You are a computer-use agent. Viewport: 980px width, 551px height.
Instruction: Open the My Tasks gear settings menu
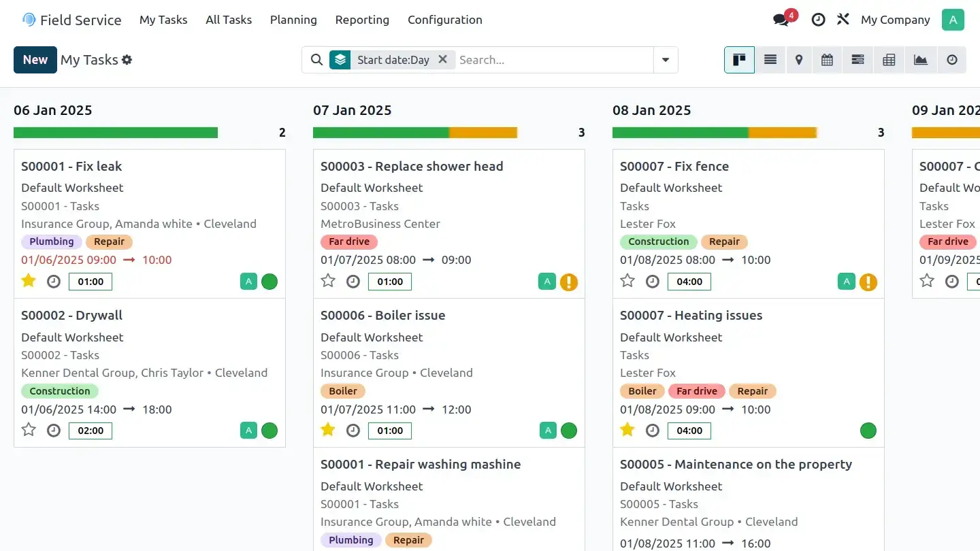point(127,60)
